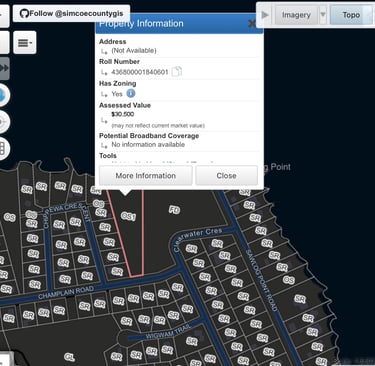Screen dimensions: 375x366
Task: Click the Potential Broadband Coverage heading
Action: 149,136
